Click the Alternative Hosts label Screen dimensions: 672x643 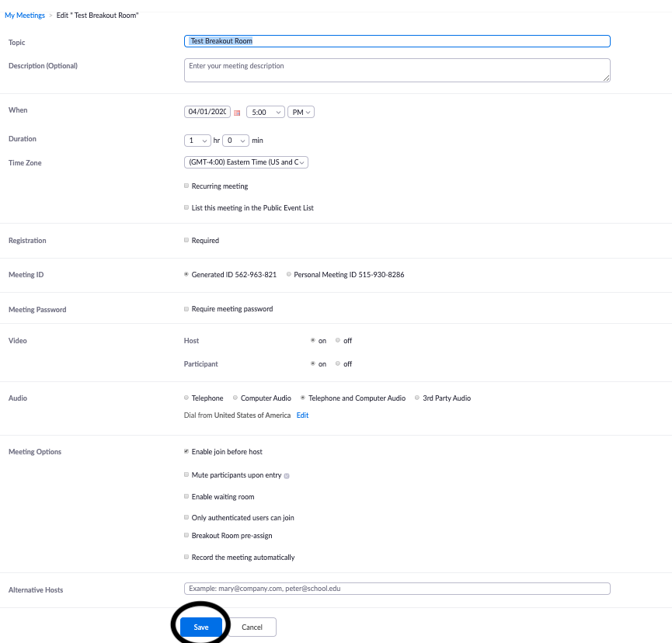[x=36, y=590]
